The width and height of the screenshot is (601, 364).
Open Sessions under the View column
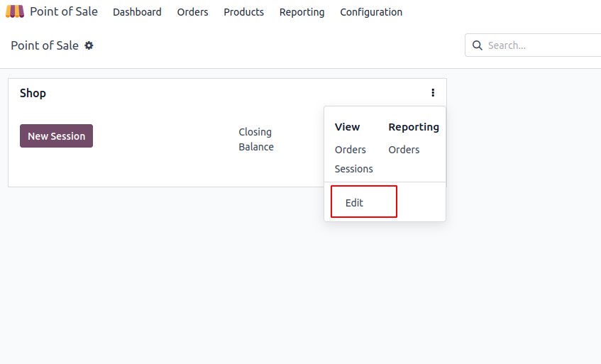pos(353,169)
